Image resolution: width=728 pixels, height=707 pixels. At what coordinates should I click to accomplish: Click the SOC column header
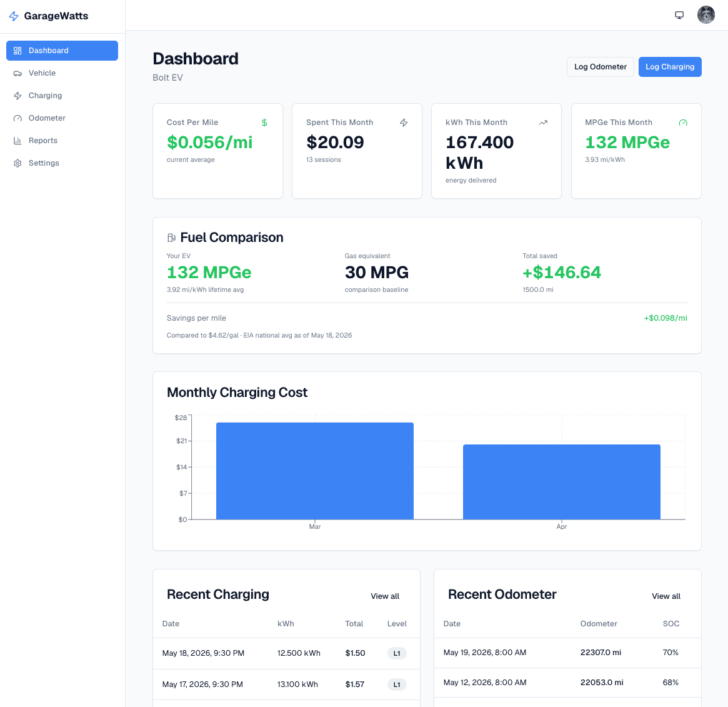671,624
